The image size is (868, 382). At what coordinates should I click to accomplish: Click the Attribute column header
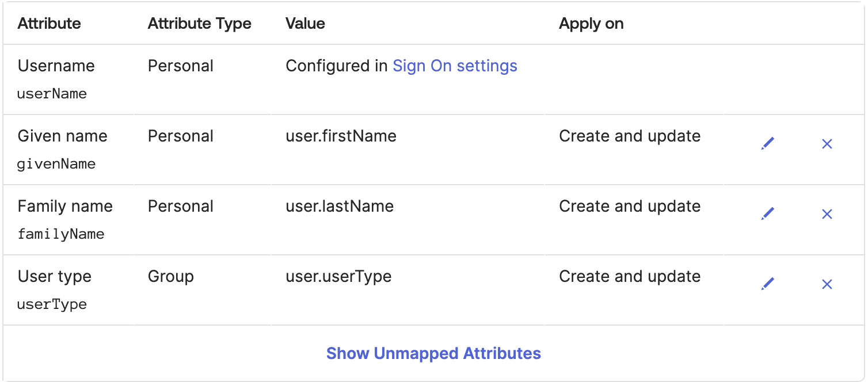(49, 24)
